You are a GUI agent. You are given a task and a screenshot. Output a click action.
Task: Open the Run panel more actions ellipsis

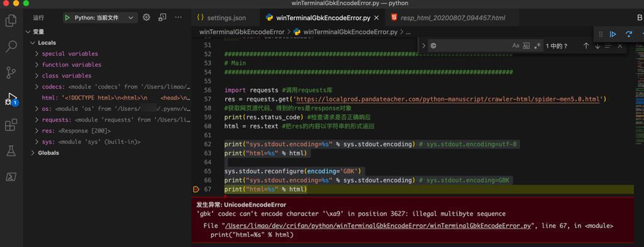click(x=178, y=17)
